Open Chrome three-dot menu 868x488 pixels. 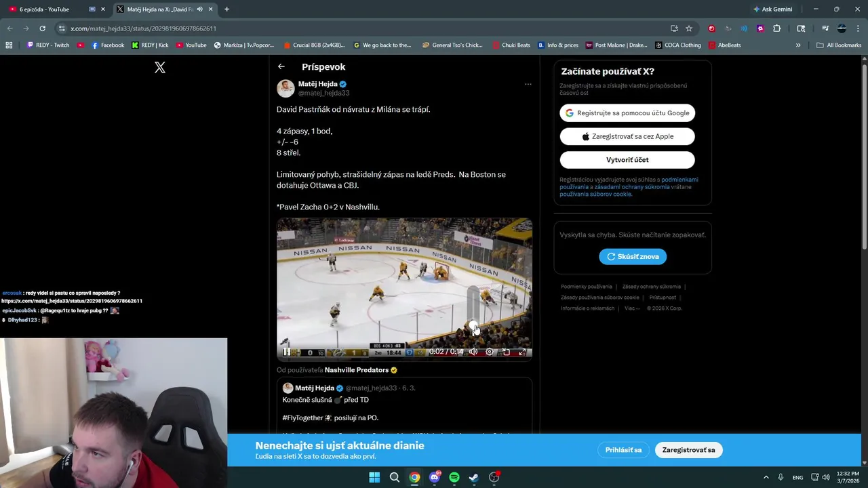[x=858, y=28]
